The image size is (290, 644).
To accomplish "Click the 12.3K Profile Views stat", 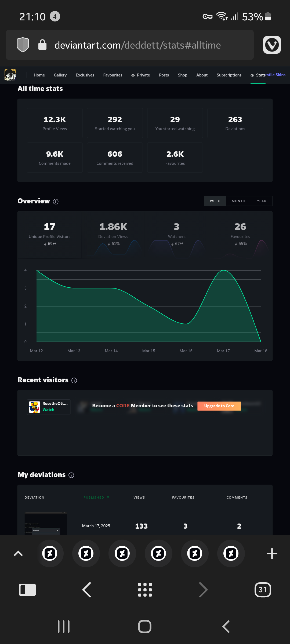I will (55, 123).
